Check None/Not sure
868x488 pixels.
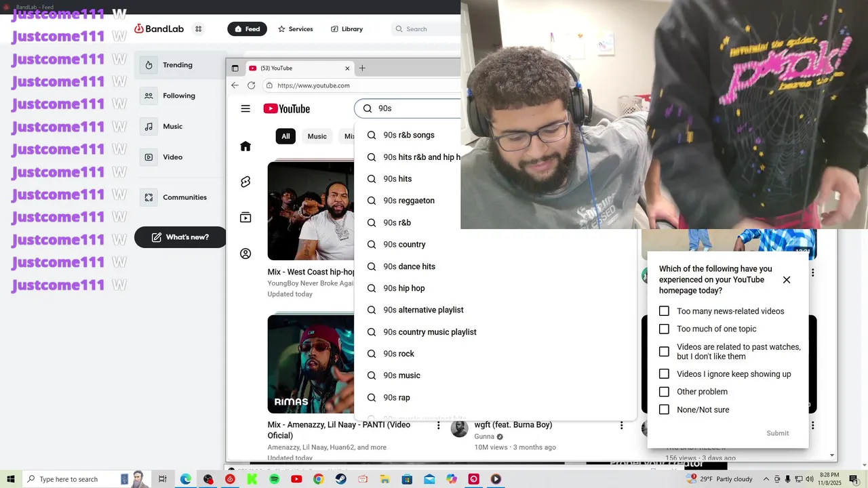664,409
